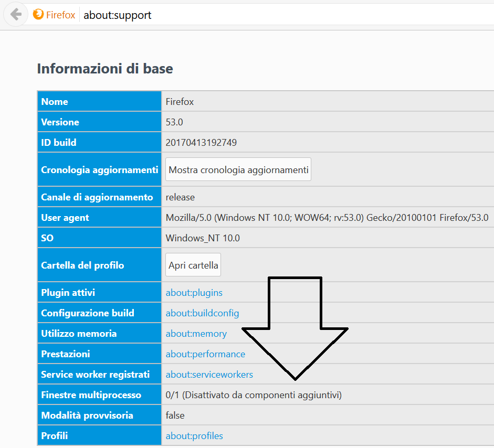Image resolution: width=494 pixels, height=448 pixels.
Task: Click the Disattivato da componenti aggiuntivi text
Action: pyautogui.click(x=262, y=395)
